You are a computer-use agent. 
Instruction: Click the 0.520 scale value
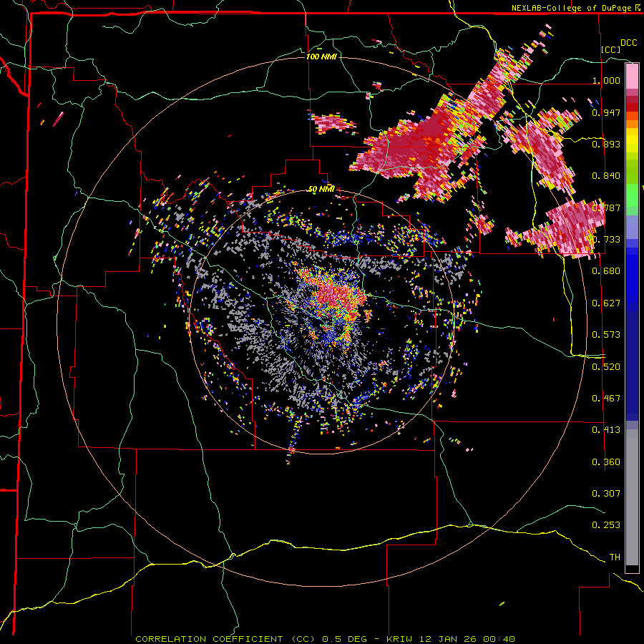point(606,367)
